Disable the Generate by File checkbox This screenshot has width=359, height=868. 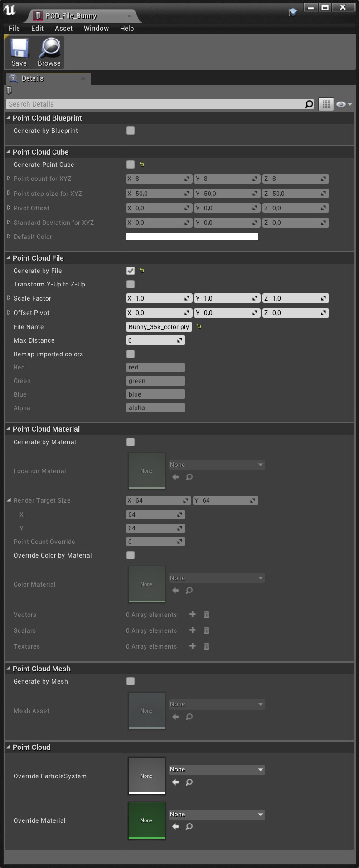131,271
